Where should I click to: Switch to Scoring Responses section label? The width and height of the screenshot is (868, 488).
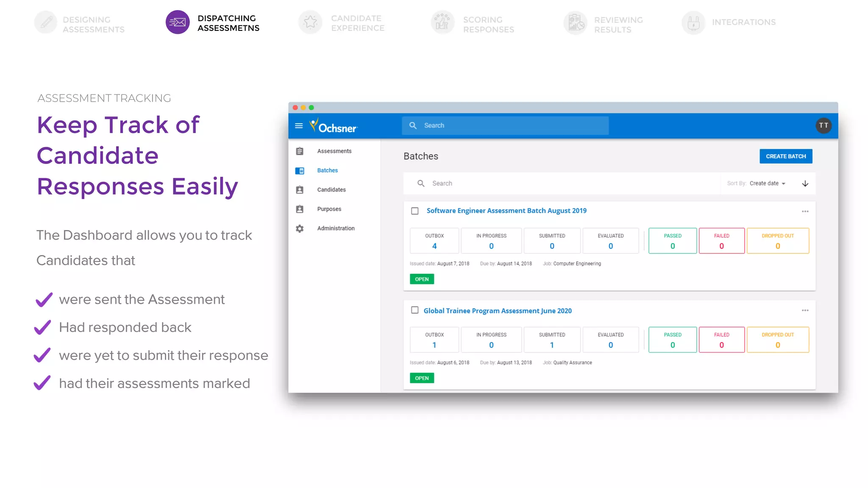489,25
